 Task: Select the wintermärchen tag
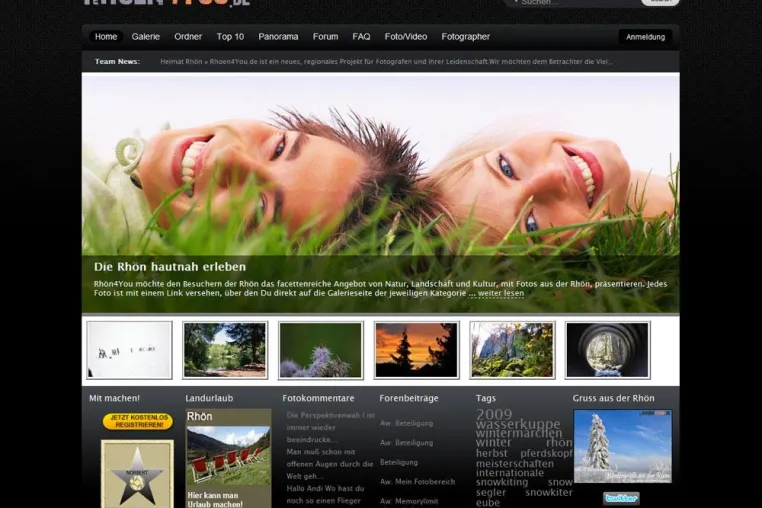[x=519, y=433]
